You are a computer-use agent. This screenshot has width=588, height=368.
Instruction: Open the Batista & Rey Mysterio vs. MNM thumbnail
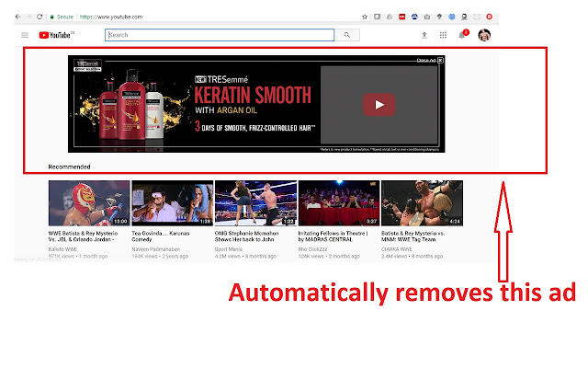423,203
